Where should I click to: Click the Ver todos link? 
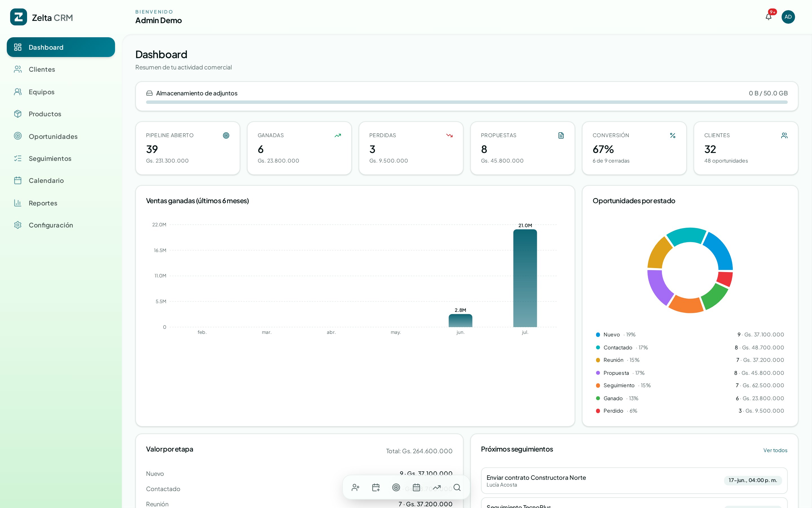775,450
